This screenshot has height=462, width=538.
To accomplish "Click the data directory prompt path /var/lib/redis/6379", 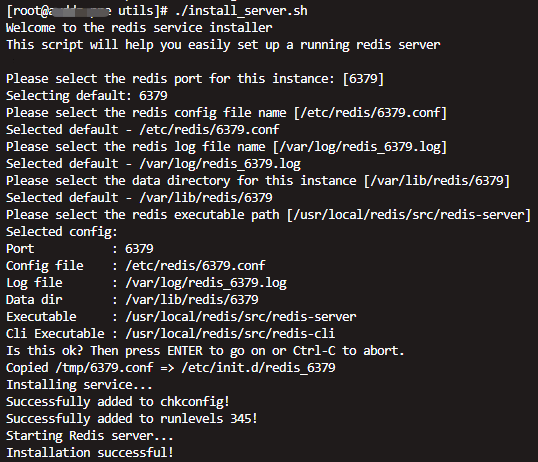I will click(x=437, y=181).
